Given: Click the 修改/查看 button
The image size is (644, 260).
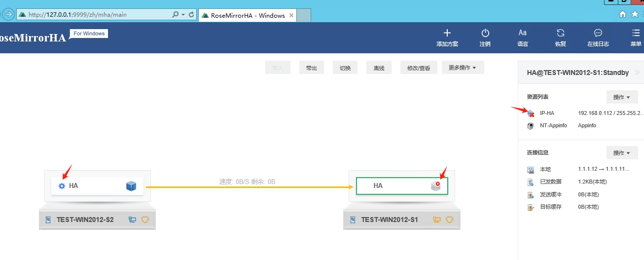Looking at the screenshot, I should tap(419, 68).
